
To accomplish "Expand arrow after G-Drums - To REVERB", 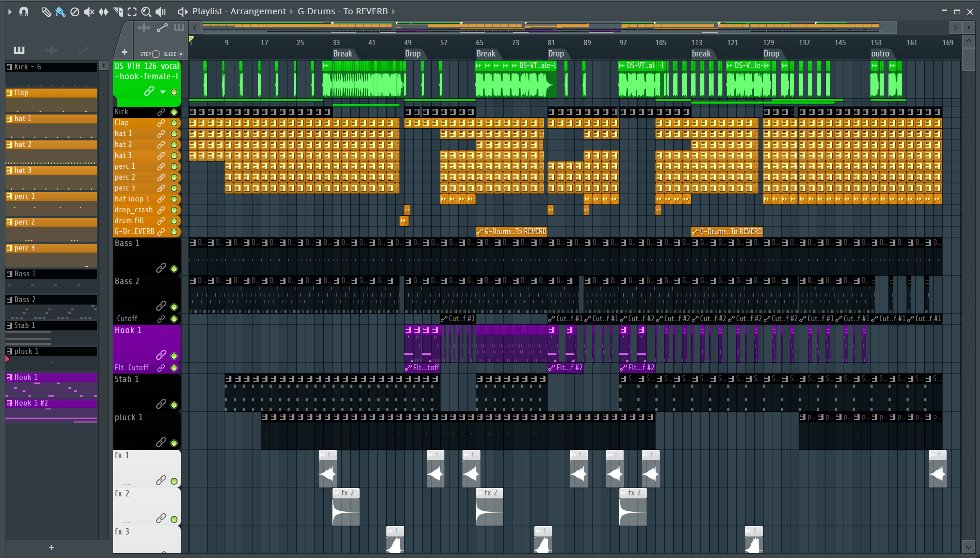I will (394, 12).
